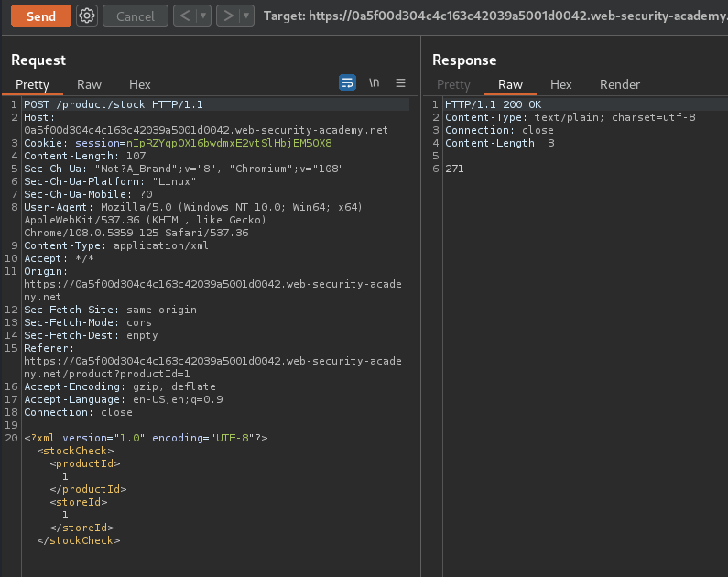Click the Request panel heading

[38, 60]
